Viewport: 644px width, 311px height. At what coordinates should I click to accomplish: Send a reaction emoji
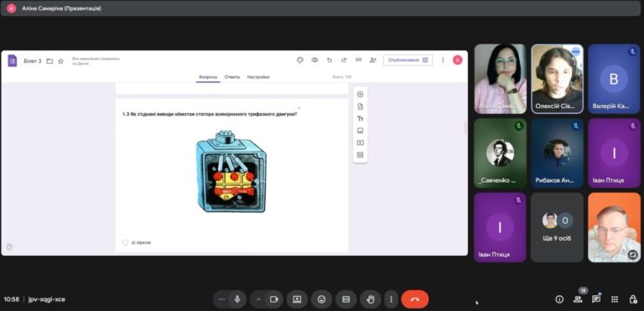pos(322,299)
